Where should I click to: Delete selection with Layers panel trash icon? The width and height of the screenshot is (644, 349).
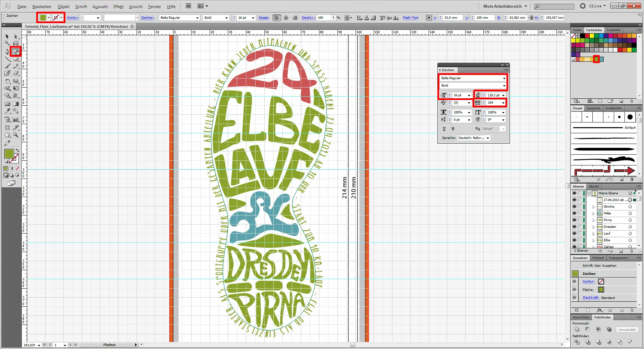tap(631, 251)
